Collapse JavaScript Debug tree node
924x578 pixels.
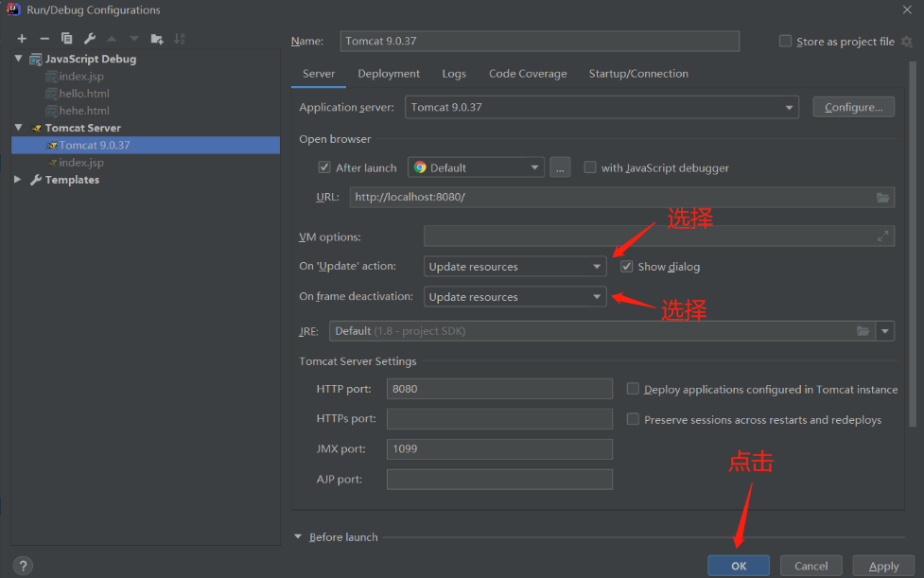coord(18,59)
